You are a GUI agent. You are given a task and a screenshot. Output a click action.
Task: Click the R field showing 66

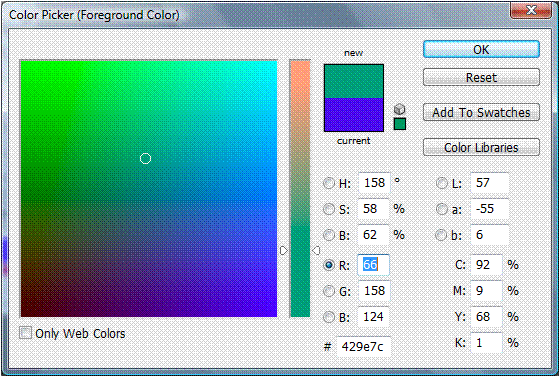pos(374,265)
